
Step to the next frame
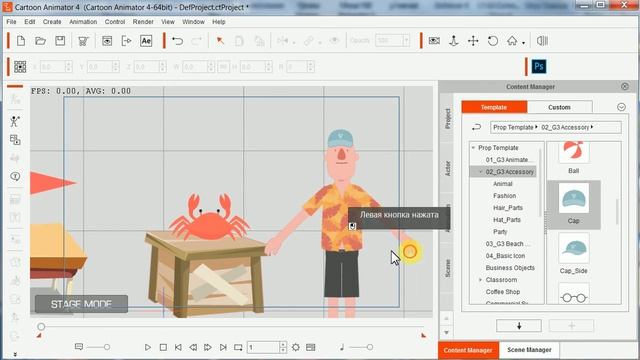pyautogui.click(x=208, y=347)
